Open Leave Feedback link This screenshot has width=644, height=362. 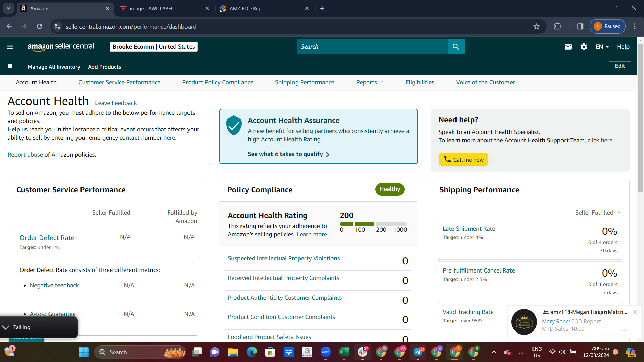click(x=116, y=103)
